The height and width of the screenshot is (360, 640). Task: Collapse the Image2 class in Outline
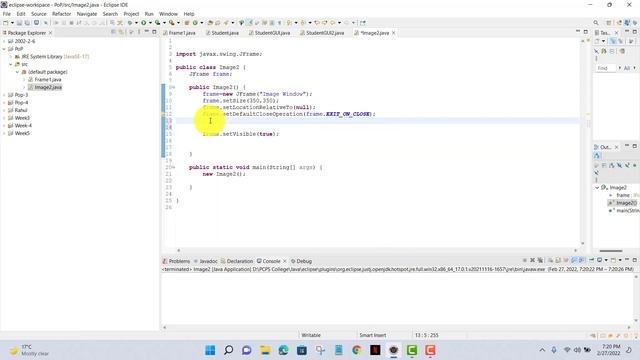[597, 188]
